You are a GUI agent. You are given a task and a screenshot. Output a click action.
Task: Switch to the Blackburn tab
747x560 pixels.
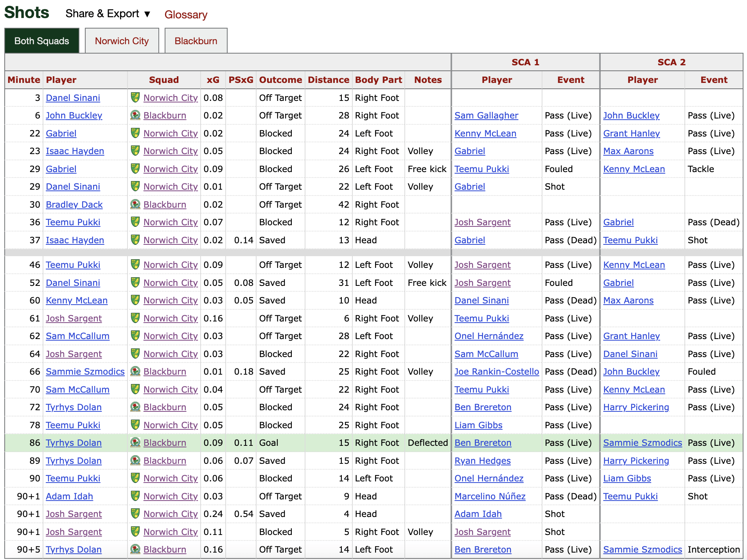point(196,41)
